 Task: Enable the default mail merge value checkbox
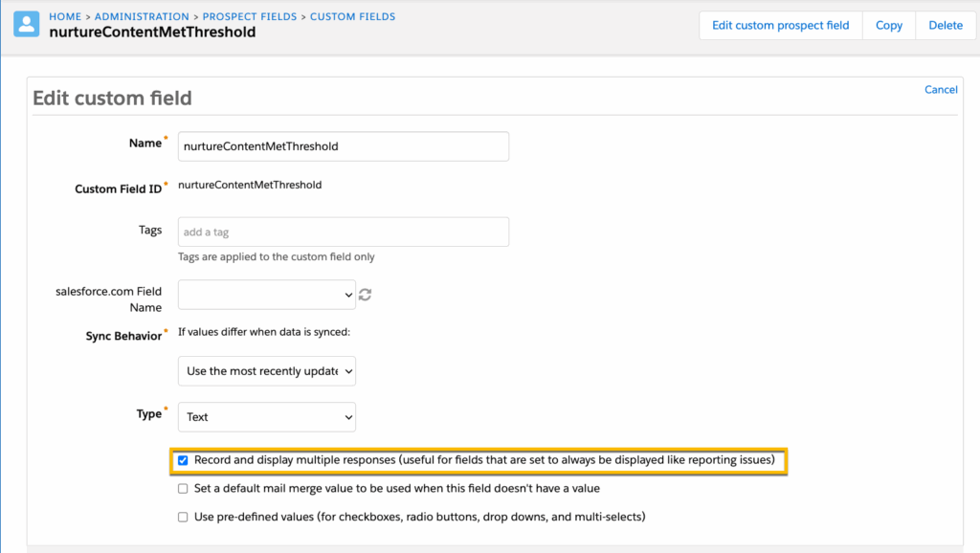click(x=183, y=489)
